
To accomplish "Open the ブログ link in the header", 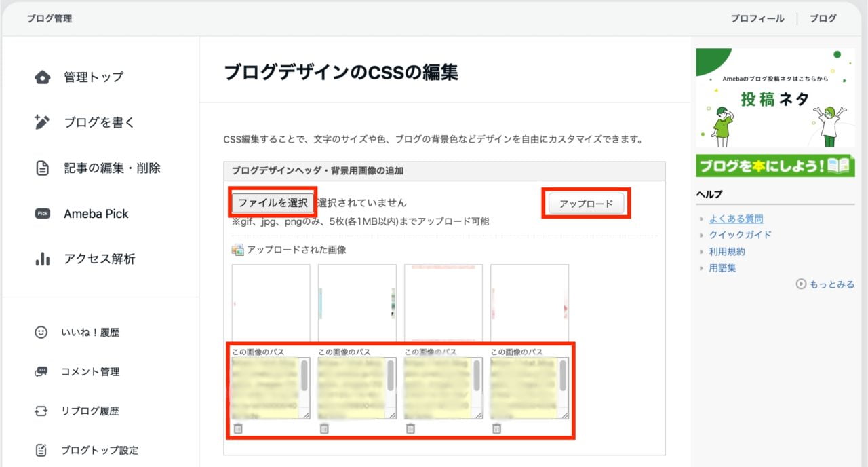I will coord(823,18).
